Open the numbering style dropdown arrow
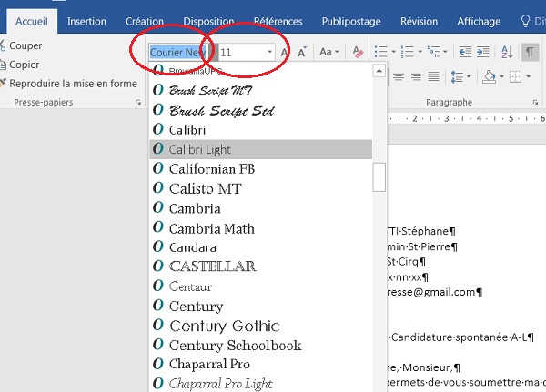 pos(420,52)
